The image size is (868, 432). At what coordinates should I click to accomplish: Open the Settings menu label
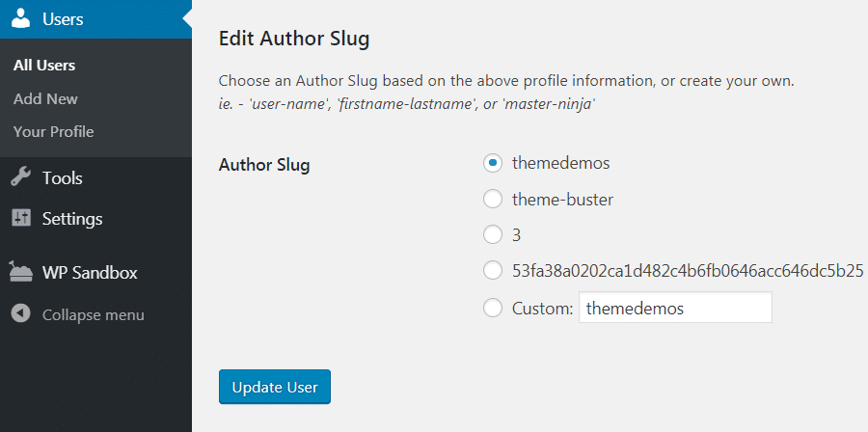(71, 219)
